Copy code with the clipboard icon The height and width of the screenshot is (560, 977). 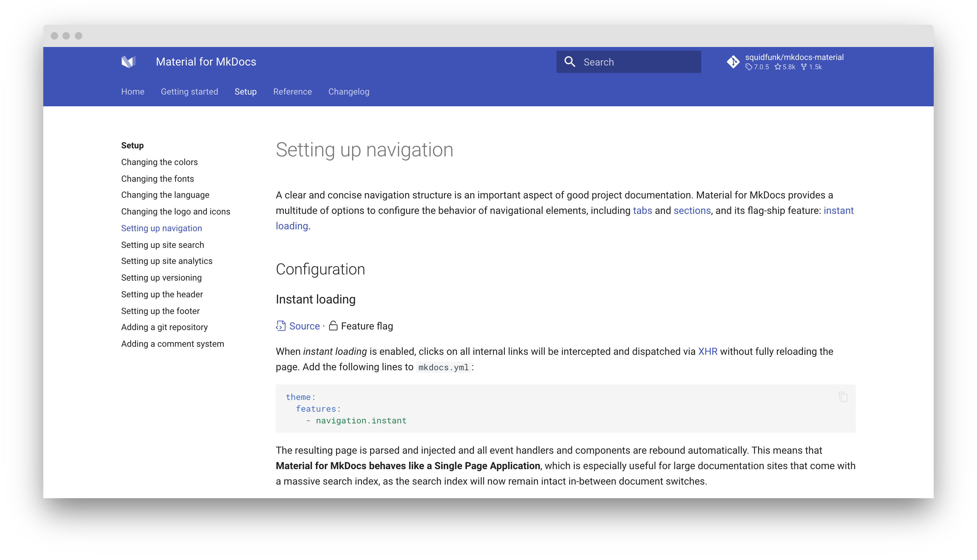[x=843, y=397]
